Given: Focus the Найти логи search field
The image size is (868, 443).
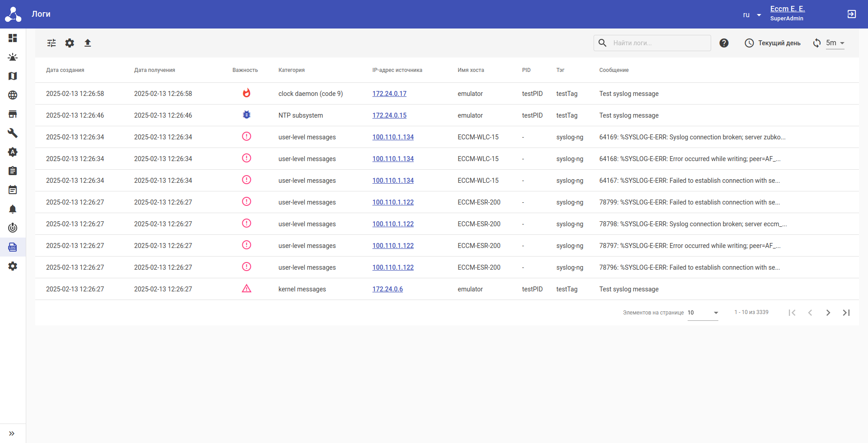Looking at the screenshot, I should [x=658, y=43].
